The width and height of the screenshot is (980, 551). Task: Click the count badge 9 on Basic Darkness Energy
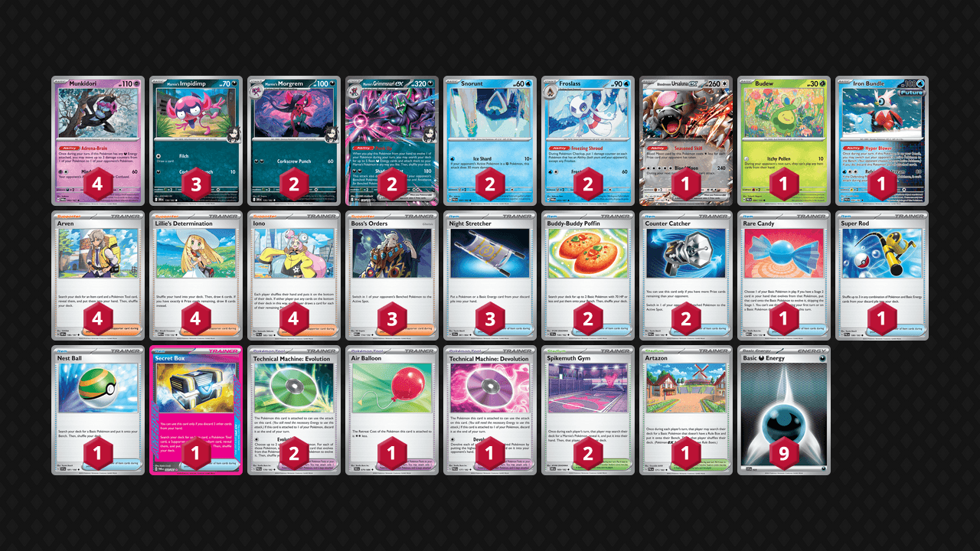click(784, 454)
